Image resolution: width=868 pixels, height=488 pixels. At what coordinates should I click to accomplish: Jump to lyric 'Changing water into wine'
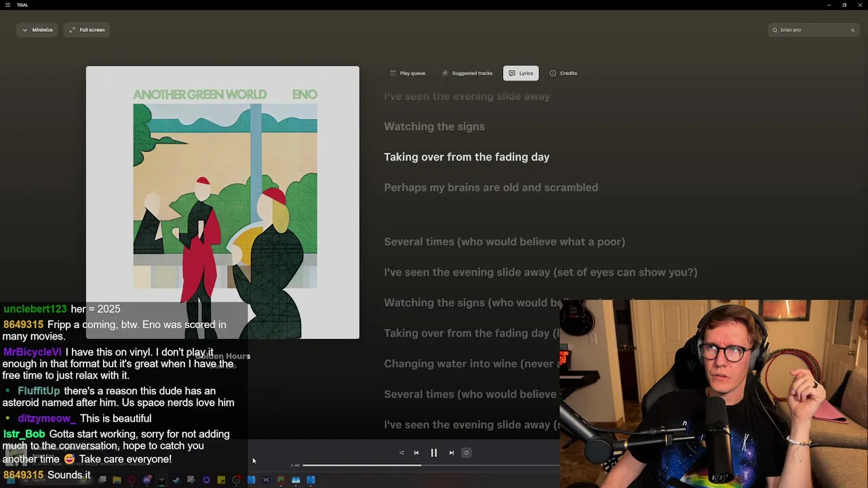coord(472,363)
